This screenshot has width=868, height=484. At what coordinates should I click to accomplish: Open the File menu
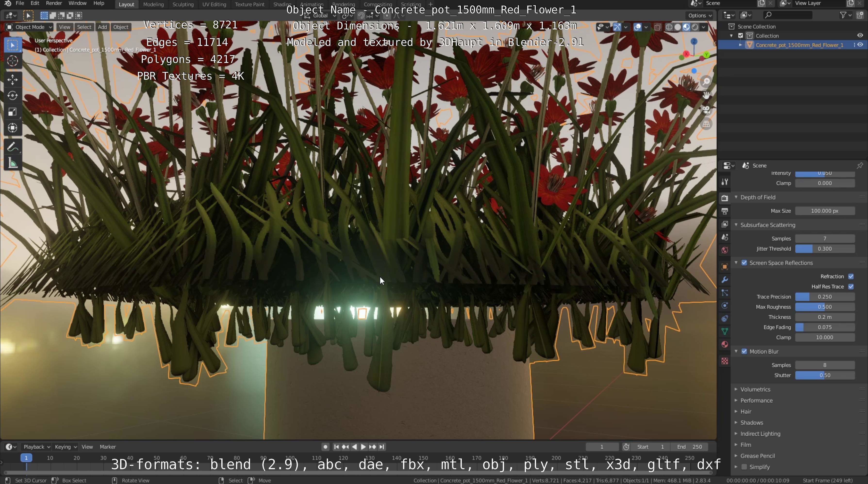(x=20, y=3)
